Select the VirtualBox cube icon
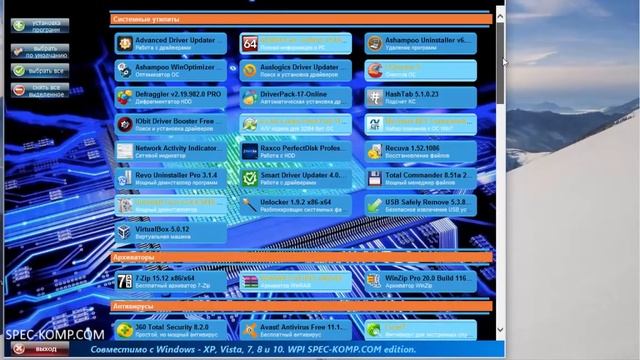Image resolution: width=640 pixels, height=360 pixels. [x=125, y=232]
